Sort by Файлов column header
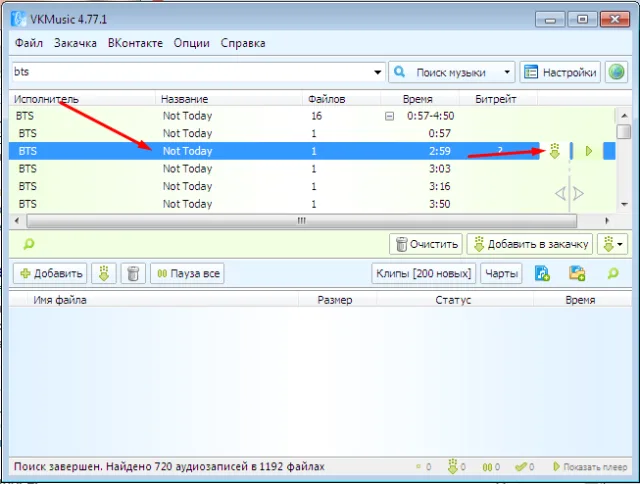640x484 pixels. [342, 99]
